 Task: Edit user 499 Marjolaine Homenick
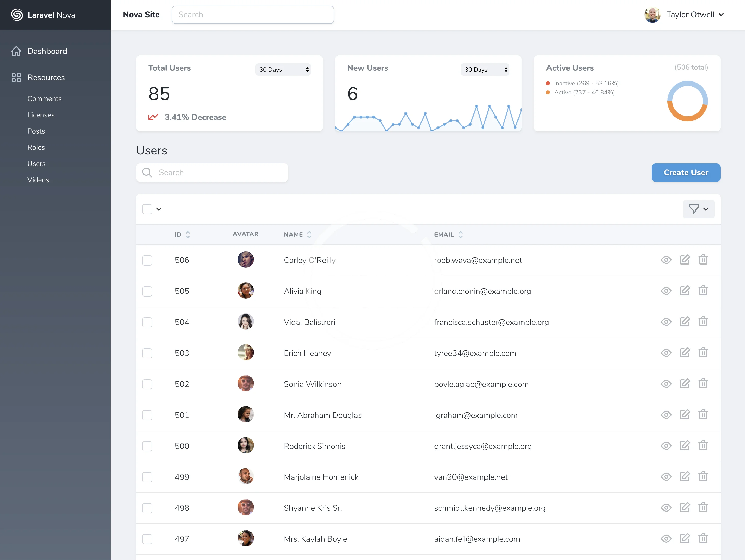click(685, 476)
